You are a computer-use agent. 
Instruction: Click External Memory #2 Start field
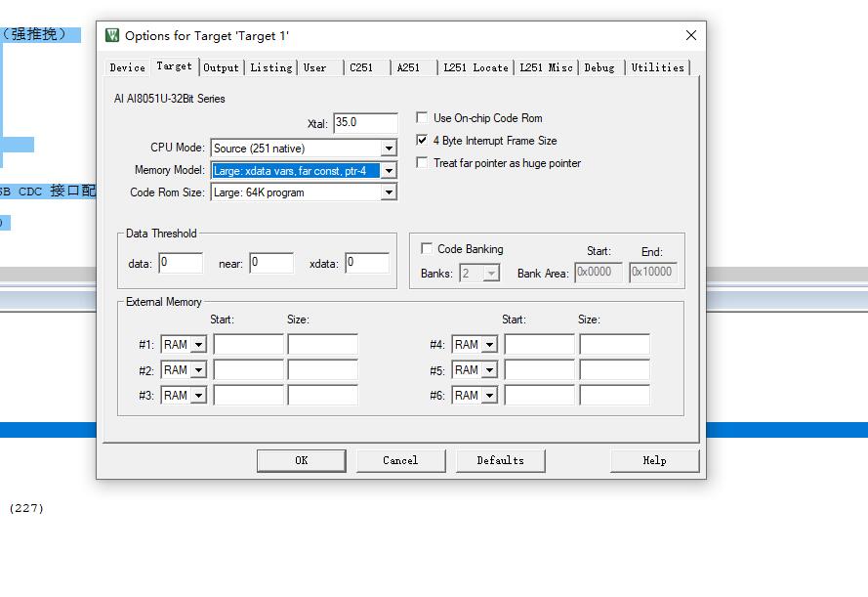tap(249, 369)
